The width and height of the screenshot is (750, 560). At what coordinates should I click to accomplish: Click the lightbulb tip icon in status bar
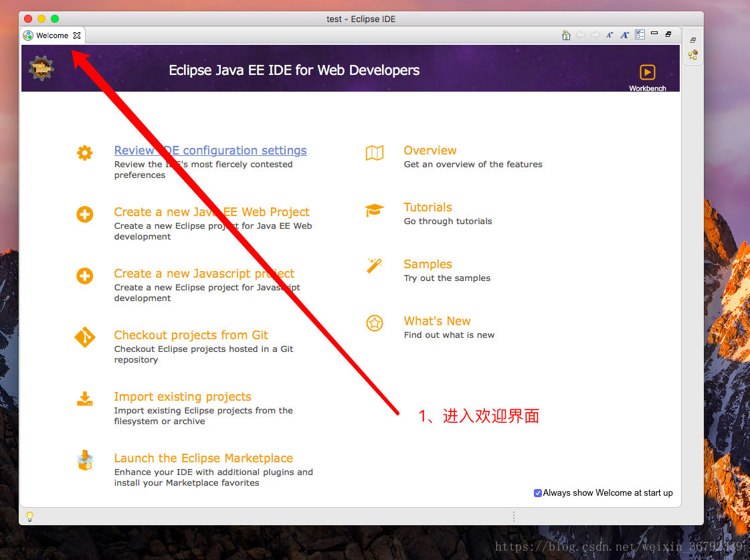point(29,517)
